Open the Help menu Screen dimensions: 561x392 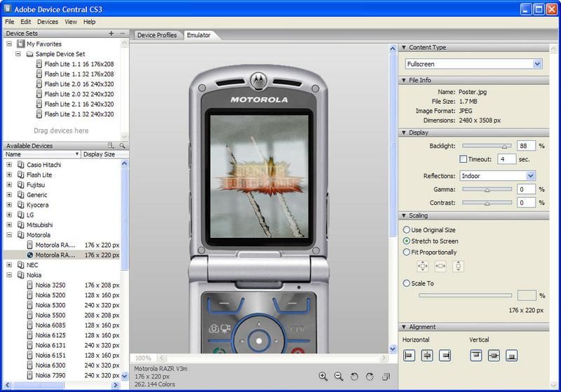(90, 22)
